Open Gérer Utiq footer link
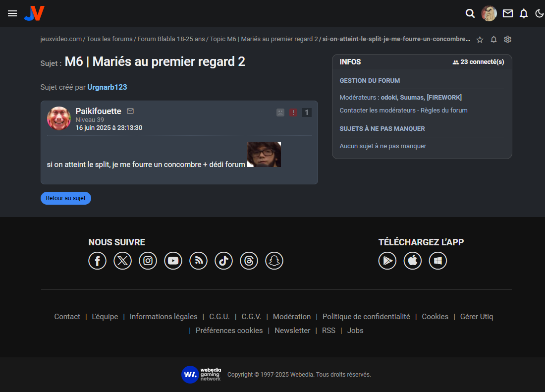This screenshot has width=545, height=392. tap(477, 317)
